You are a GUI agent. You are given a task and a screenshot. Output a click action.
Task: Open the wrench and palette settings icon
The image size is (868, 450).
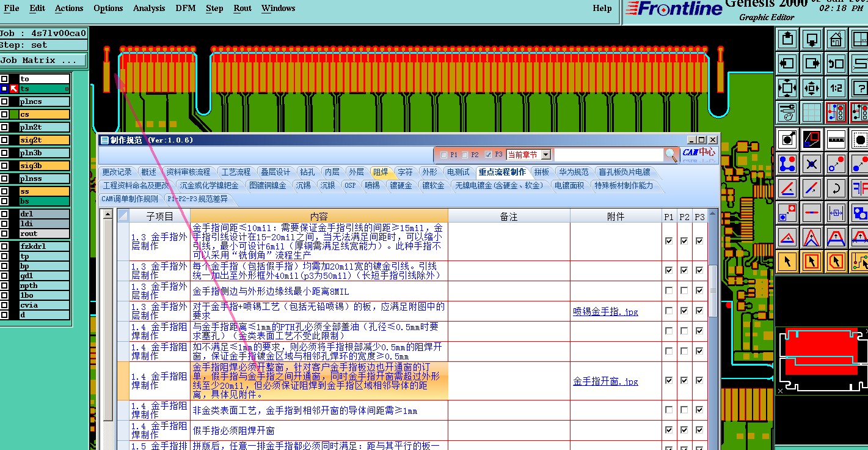(787, 112)
